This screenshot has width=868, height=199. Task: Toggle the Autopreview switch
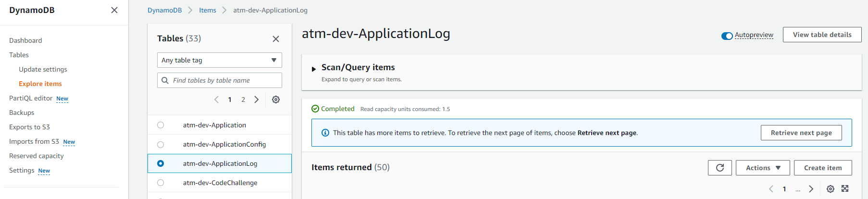coord(727,36)
